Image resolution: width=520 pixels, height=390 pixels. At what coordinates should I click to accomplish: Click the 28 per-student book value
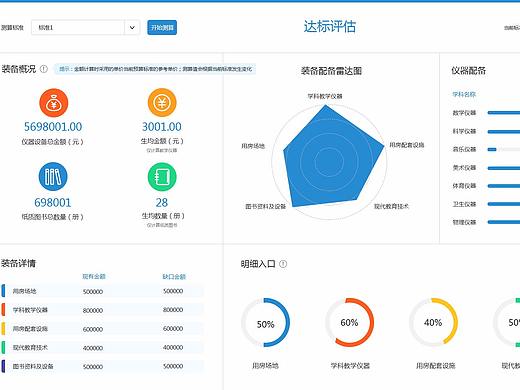tap(162, 202)
